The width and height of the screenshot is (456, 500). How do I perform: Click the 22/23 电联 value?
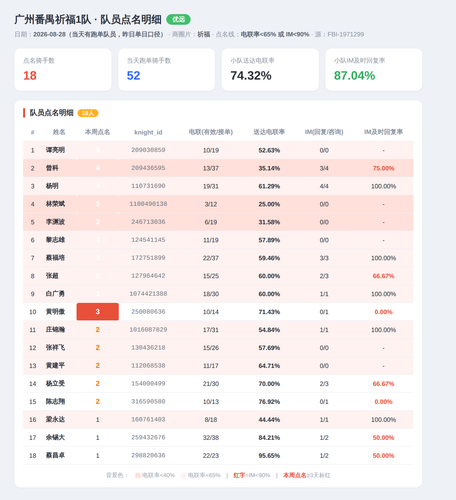(x=211, y=456)
